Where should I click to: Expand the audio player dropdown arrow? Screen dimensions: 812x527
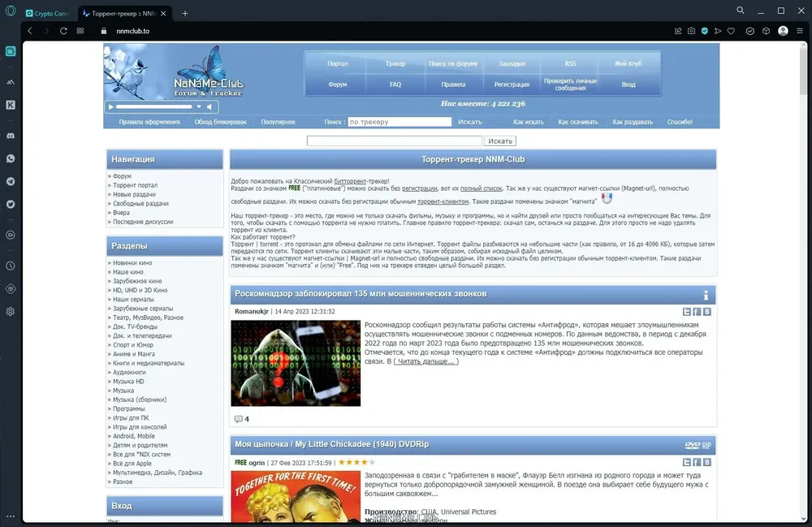(198, 106)
